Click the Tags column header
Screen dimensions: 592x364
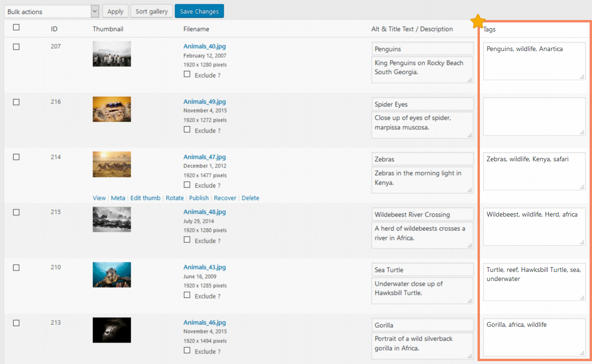489,29
